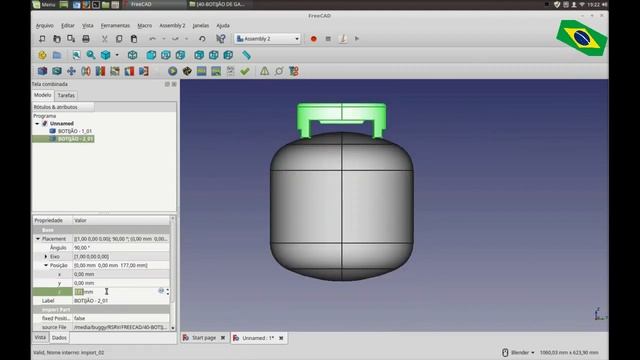This screenshot has width=640, height=360.
Task: Open the Arquivo menu
Action: coord(44,25)
